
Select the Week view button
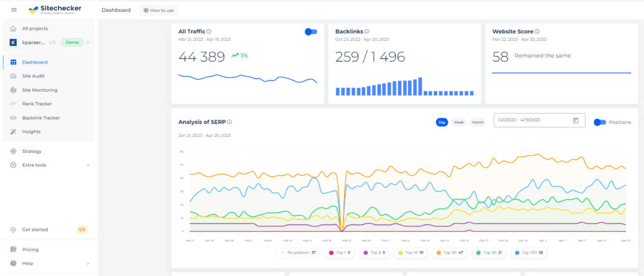point(458,123)
